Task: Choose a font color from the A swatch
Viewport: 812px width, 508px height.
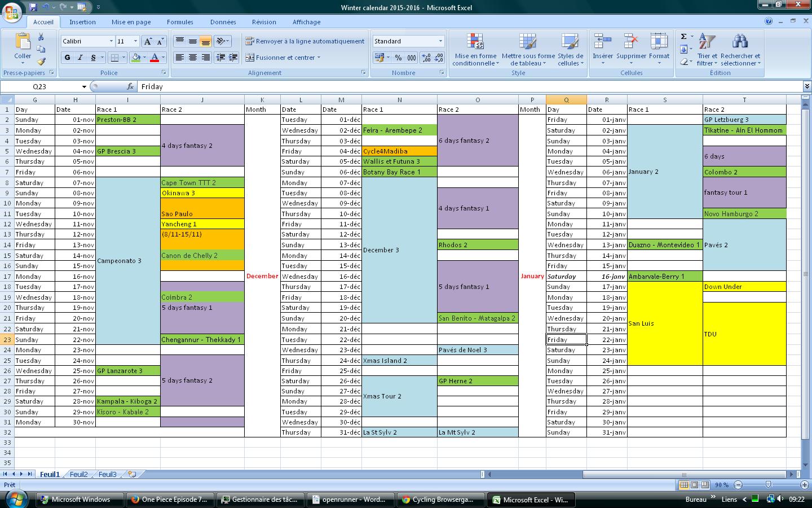Action: pyautogui.click(x=156, y=58)
